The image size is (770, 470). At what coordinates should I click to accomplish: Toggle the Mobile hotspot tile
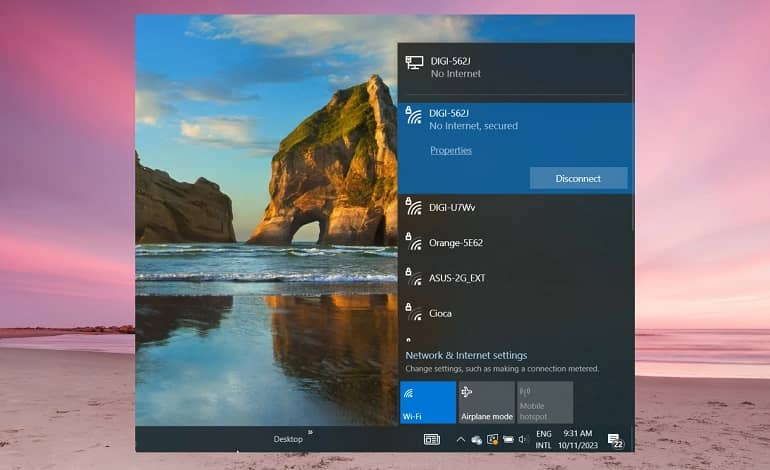coord(545,402)
